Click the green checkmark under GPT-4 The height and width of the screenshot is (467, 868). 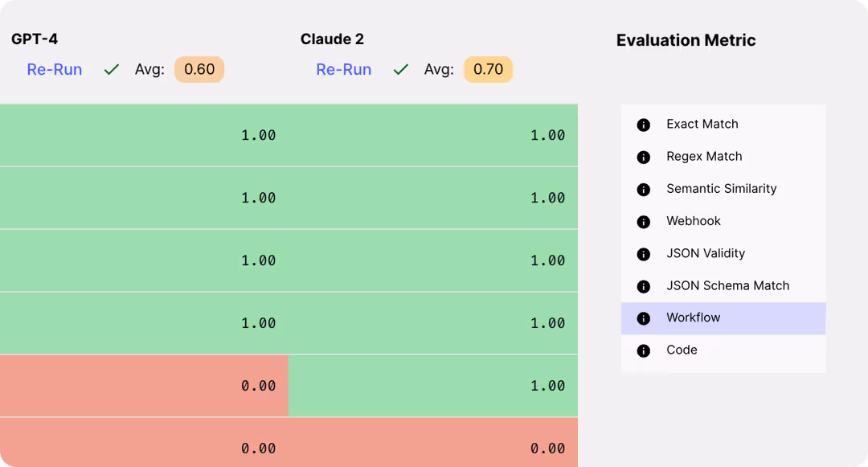(112, 70)
